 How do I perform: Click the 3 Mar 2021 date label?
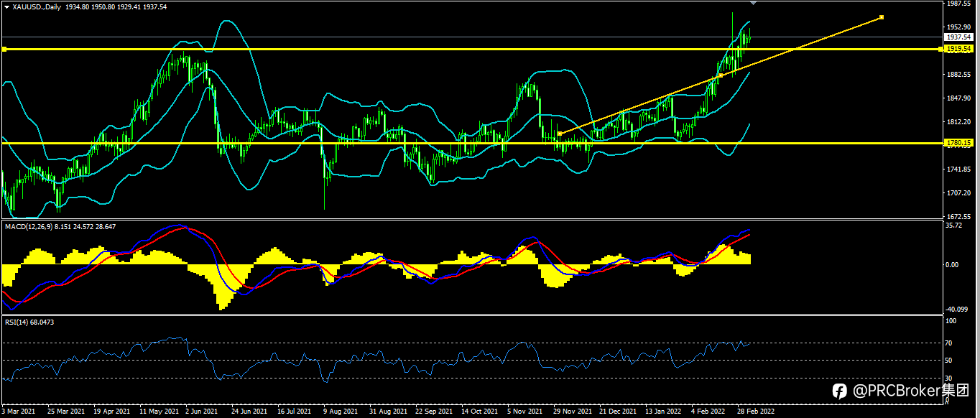coord(19,412)
